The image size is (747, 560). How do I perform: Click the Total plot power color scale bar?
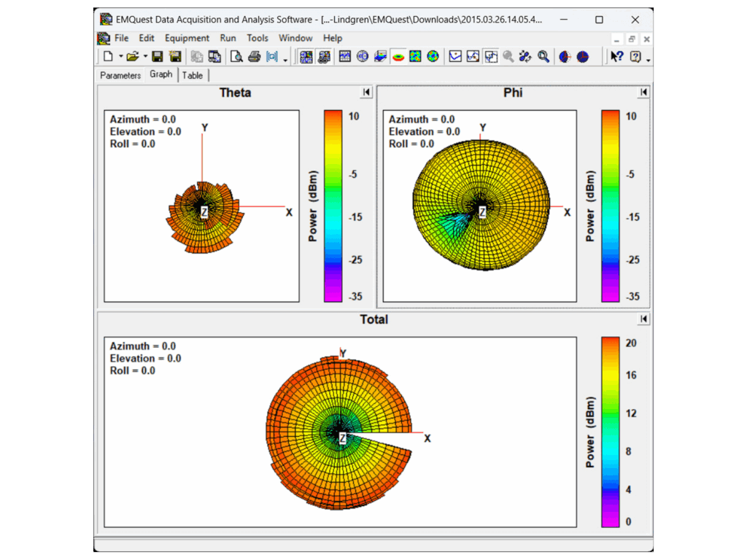pos(611,432)
